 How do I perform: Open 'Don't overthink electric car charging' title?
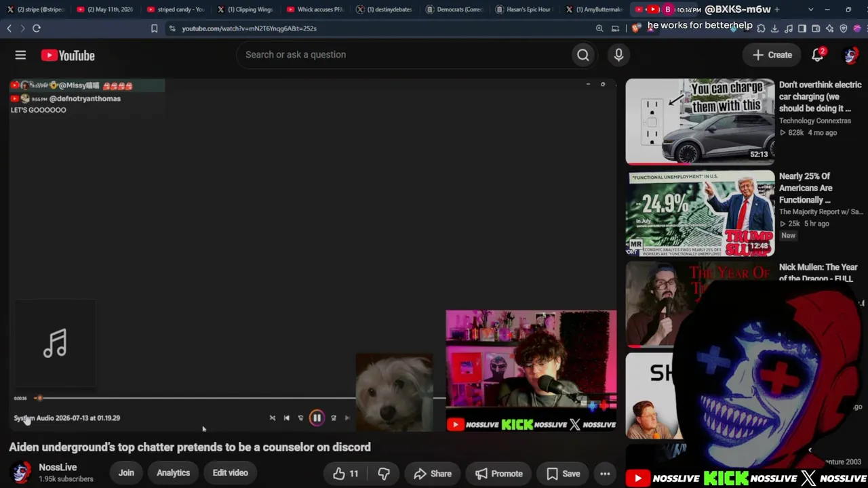(x=821, y=96)
